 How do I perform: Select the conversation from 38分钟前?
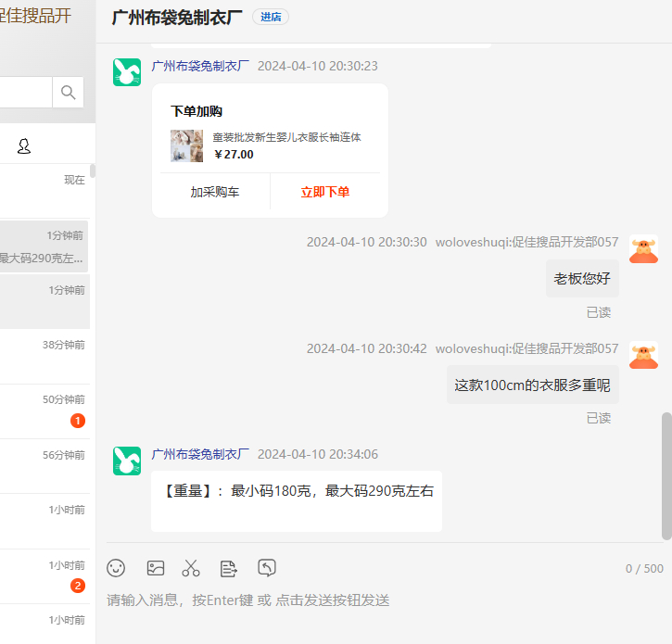pos(44,357)
